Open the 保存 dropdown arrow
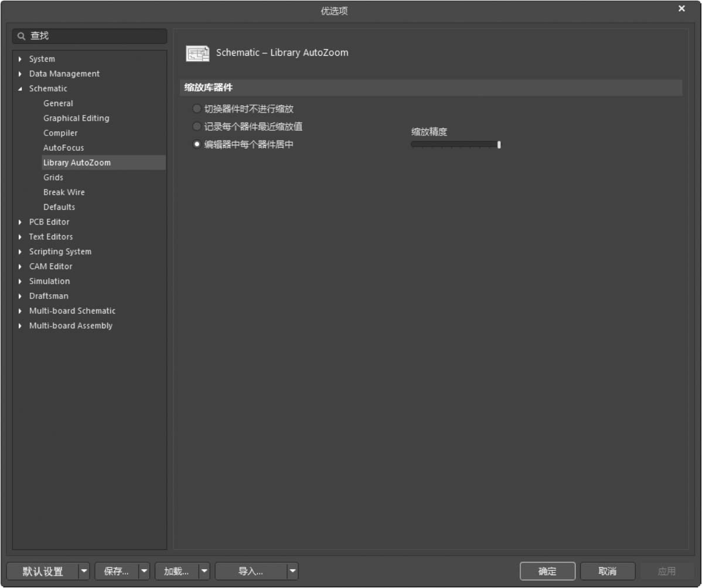 144,571
